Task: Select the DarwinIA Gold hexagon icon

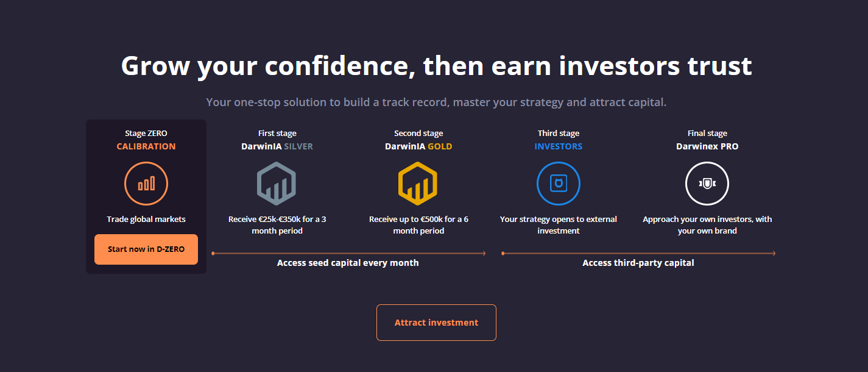Action: click(418, 183)
